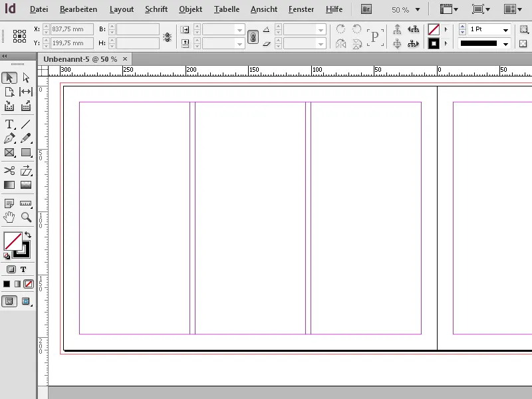Open the Fenster menu
532x399 pixels.
(301, 9)
